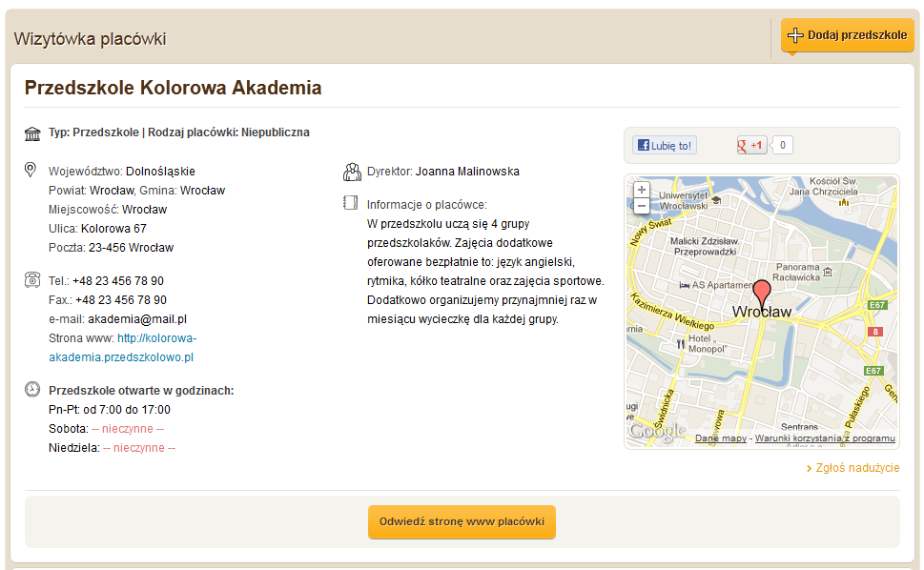The width and height of the screenshot is (924, 570).
Task: Open Warunki korzystania z programu link
Action: (825, 438)
